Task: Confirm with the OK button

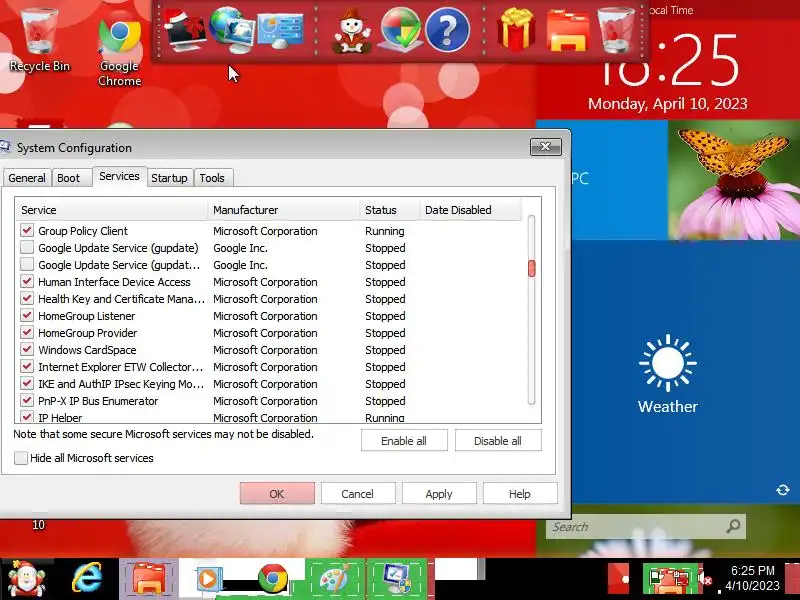Action: point(277,494)
